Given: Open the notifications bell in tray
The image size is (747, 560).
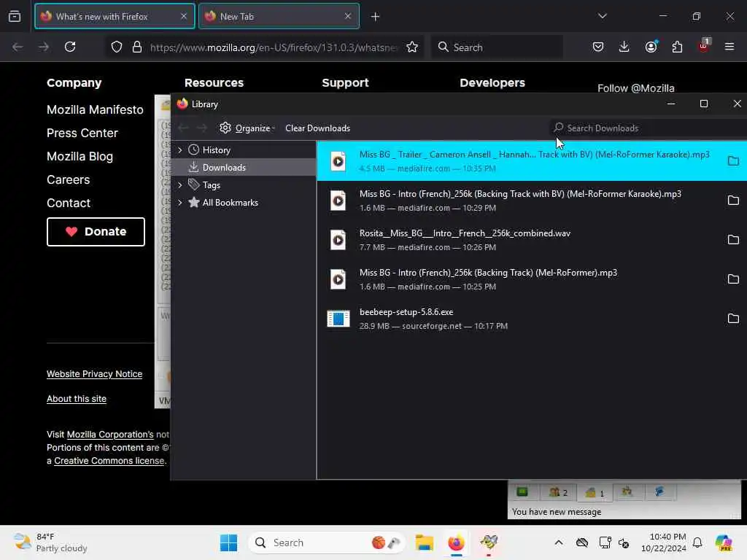Looking at the screenshot, I should coord(697,542).
